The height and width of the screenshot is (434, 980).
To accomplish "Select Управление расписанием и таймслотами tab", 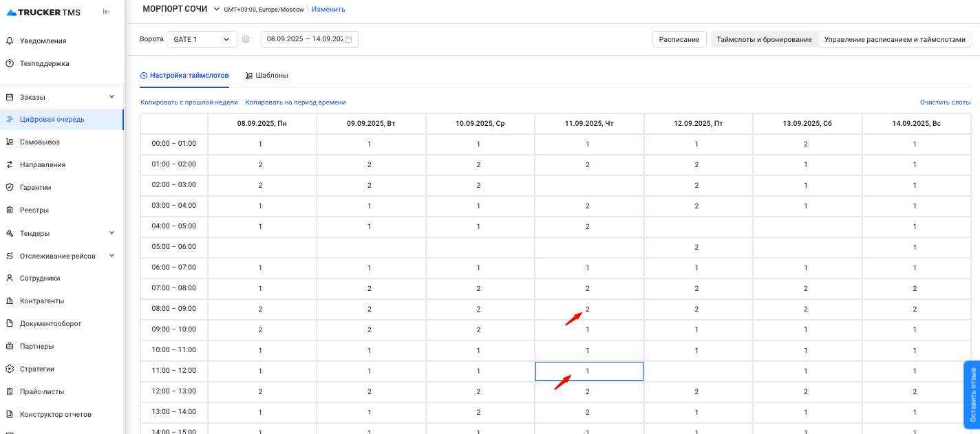I will pos(895,40).
